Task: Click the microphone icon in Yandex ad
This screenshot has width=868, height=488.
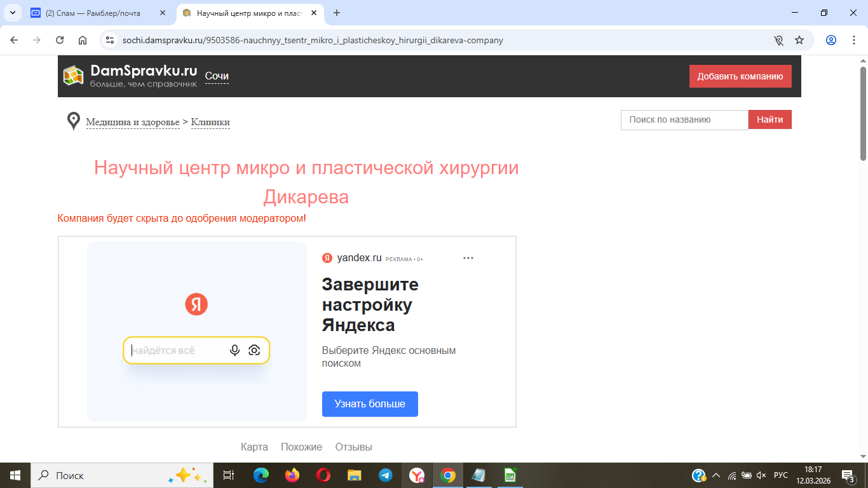Action: [x=235, y=350]
